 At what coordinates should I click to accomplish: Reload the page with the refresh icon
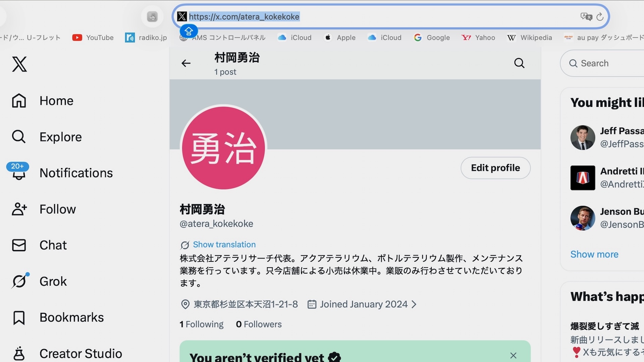pos(600,16)
